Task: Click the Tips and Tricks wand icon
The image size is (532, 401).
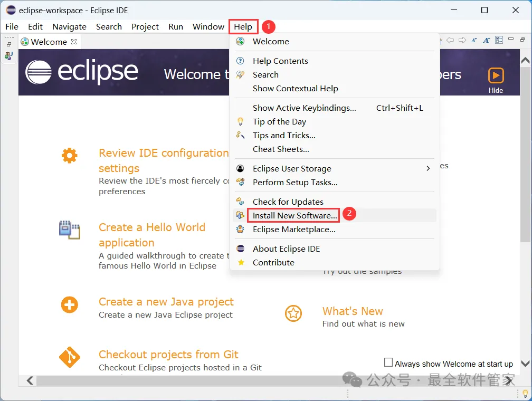Action: coord(240,135)
